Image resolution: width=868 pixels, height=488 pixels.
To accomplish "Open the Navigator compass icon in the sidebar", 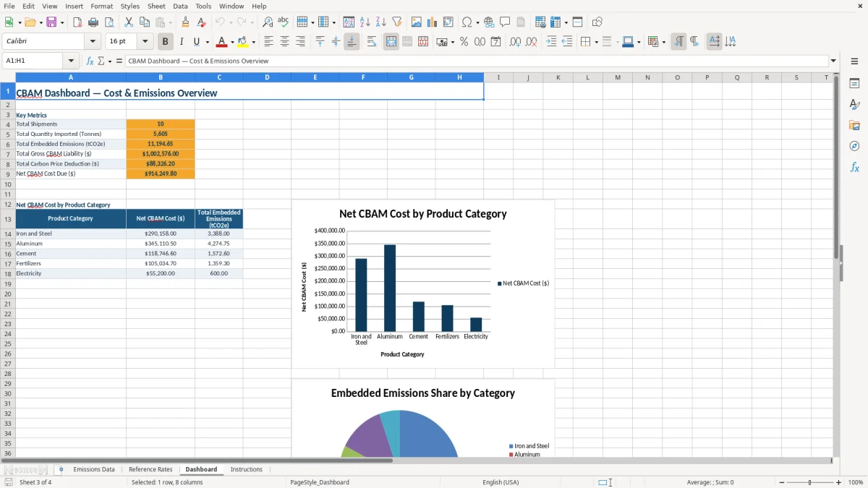I will pos(854,146).
